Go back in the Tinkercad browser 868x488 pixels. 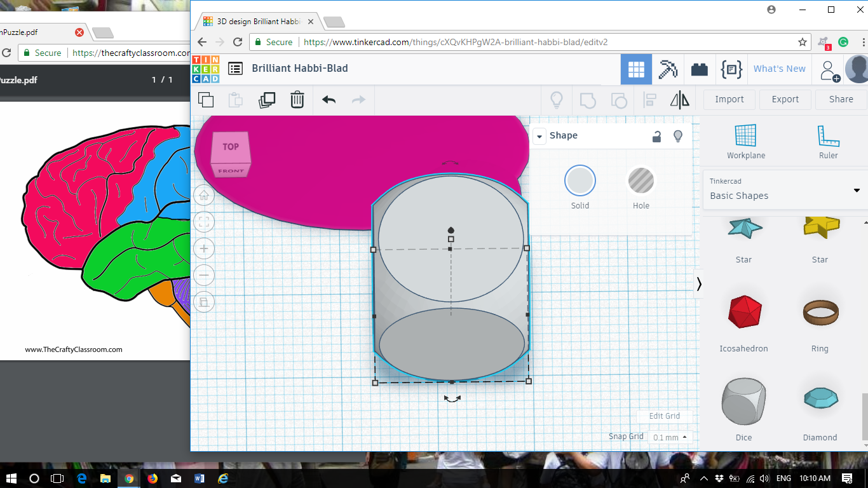point(202,42)
